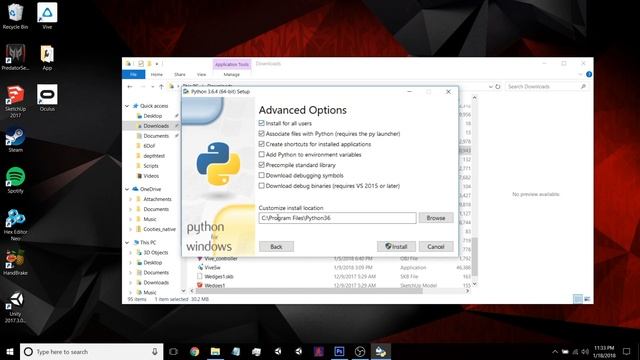This screenshot has height=360, width=640.
Task: Click Install to start Python installation
Action: pos(396,247)
